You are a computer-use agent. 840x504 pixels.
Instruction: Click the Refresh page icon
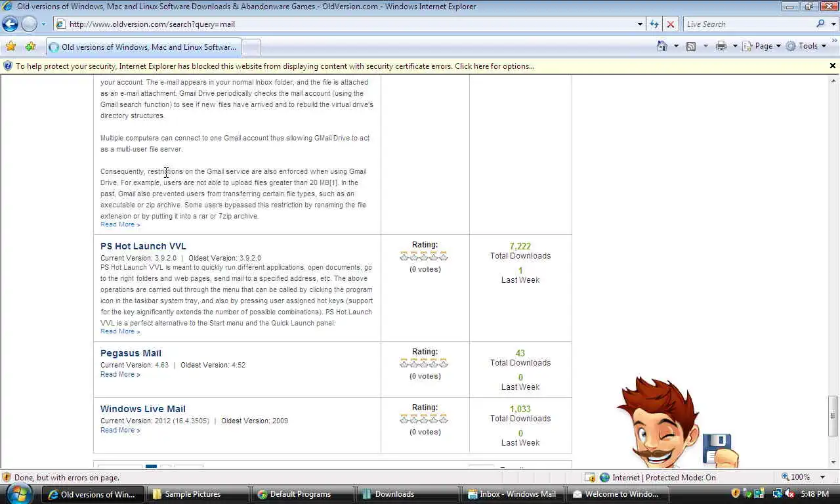(x=654, y=24)
